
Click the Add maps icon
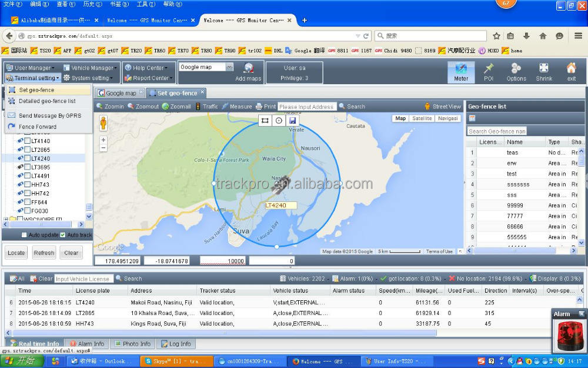248,71
